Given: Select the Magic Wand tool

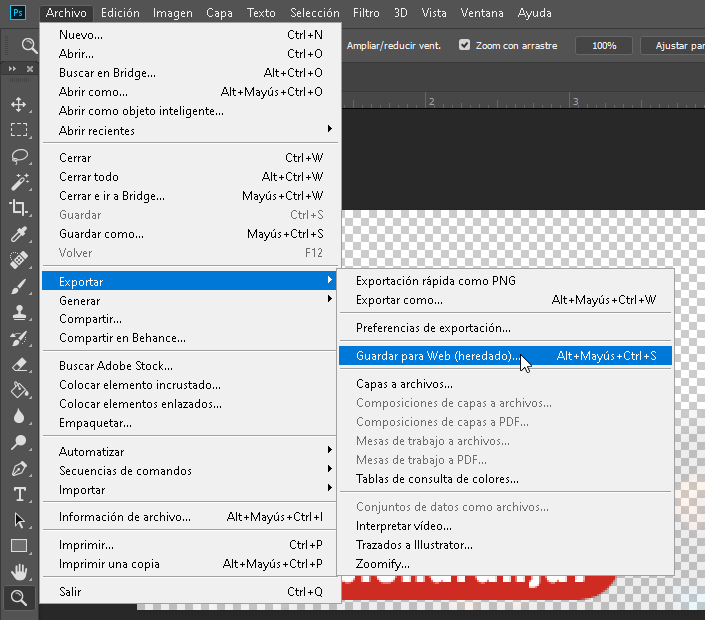Looking at the screenshot, I should point(19,182).
